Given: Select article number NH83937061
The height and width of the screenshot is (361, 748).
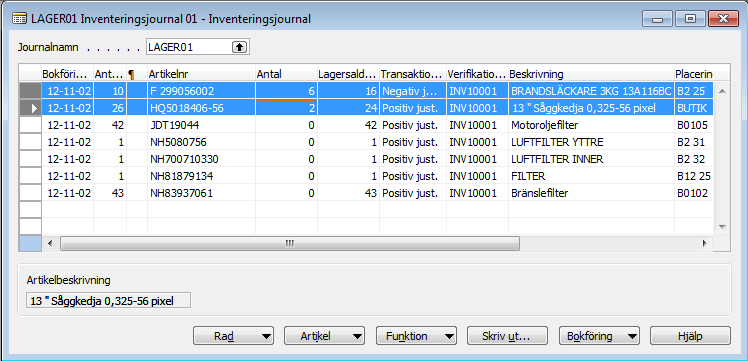Looking at the screenshot, I should 201,194.
